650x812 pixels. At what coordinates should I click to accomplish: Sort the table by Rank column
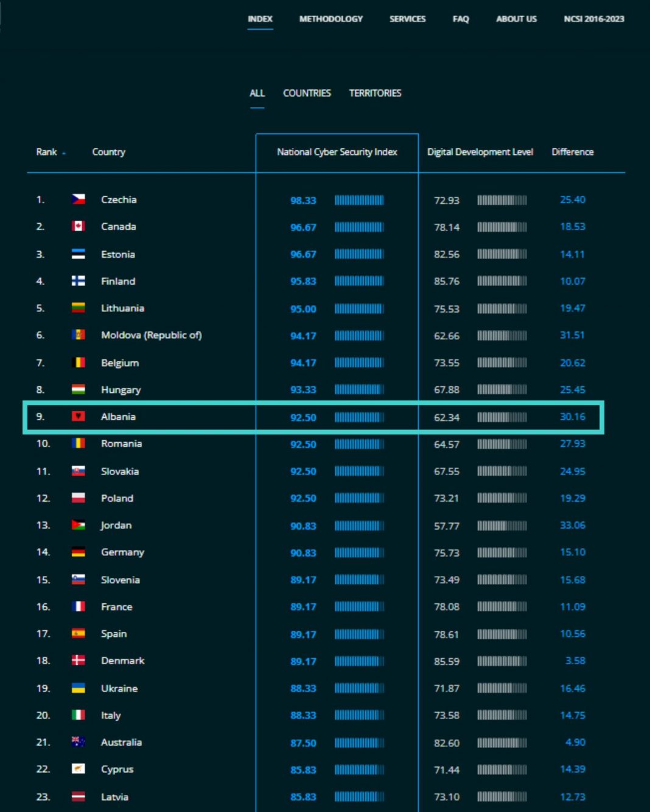(47, 152)
